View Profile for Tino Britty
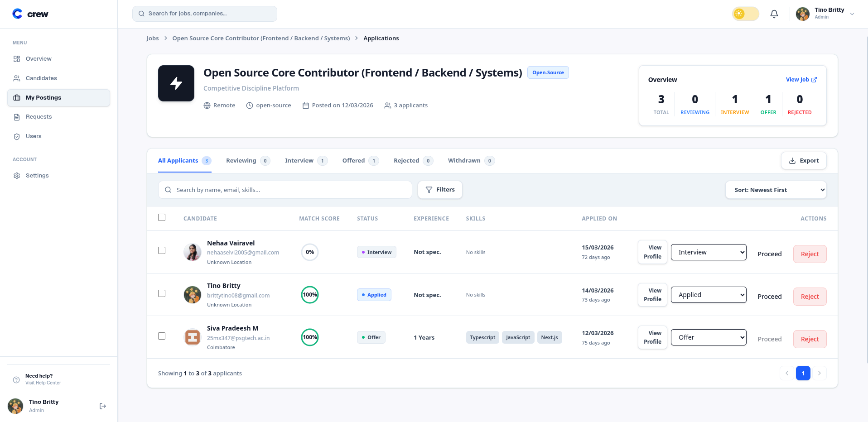This screenshot has height=422, width=868. tap(652, 295)
